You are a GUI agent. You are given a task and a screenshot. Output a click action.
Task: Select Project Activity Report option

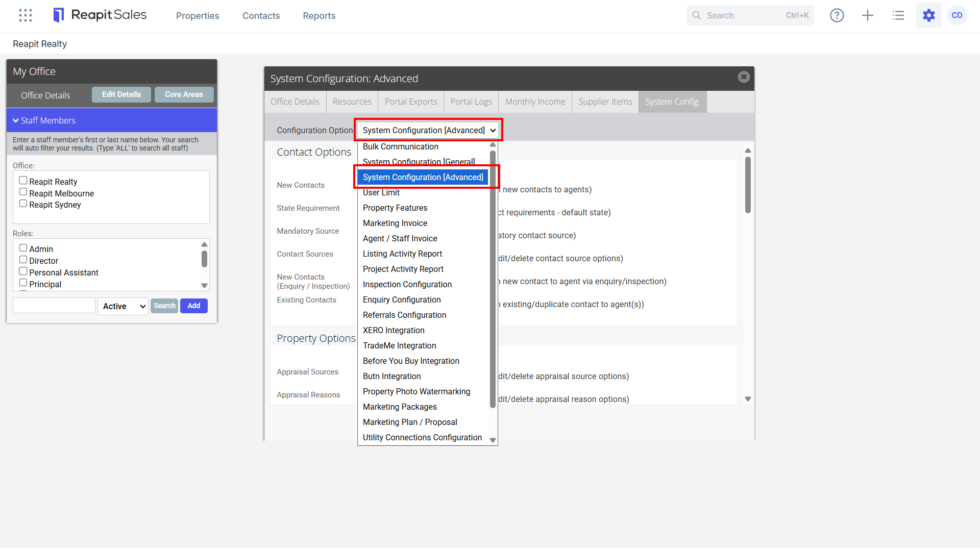click(x=423, y=269)
